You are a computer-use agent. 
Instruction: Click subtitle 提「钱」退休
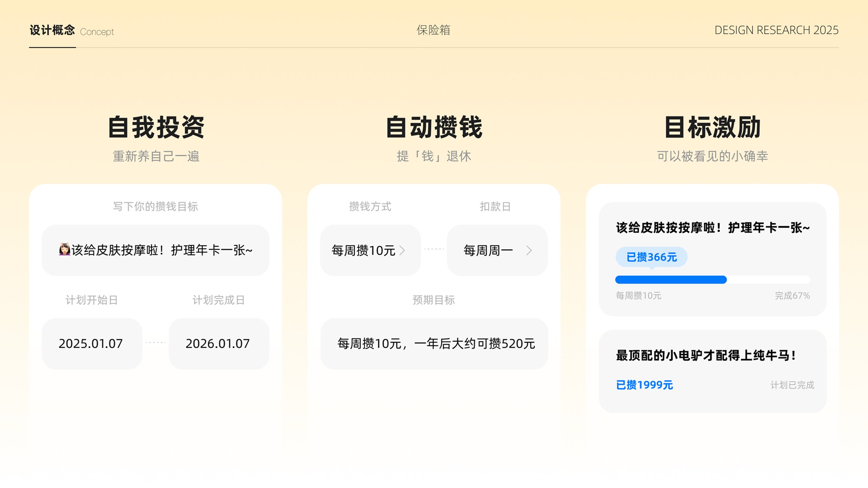434,156
